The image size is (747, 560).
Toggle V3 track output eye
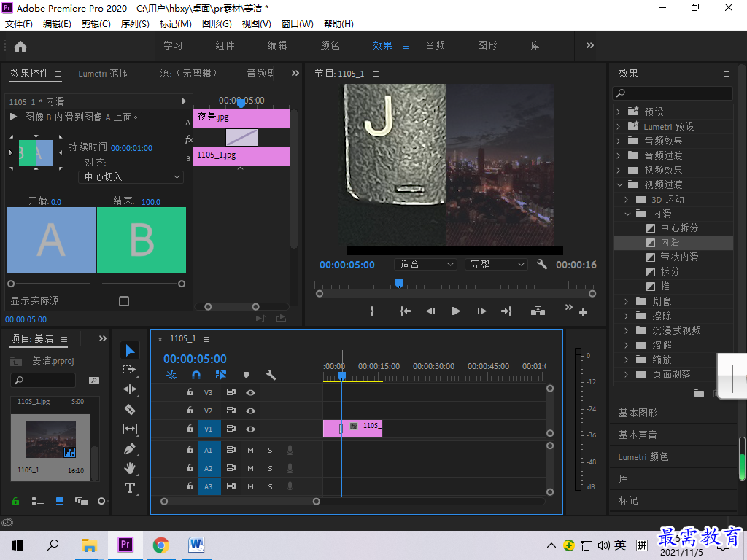[251, 393]
